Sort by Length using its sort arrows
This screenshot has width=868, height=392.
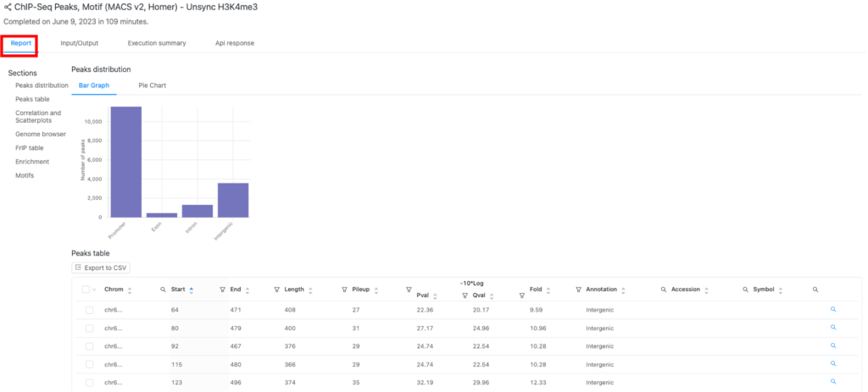310,290
